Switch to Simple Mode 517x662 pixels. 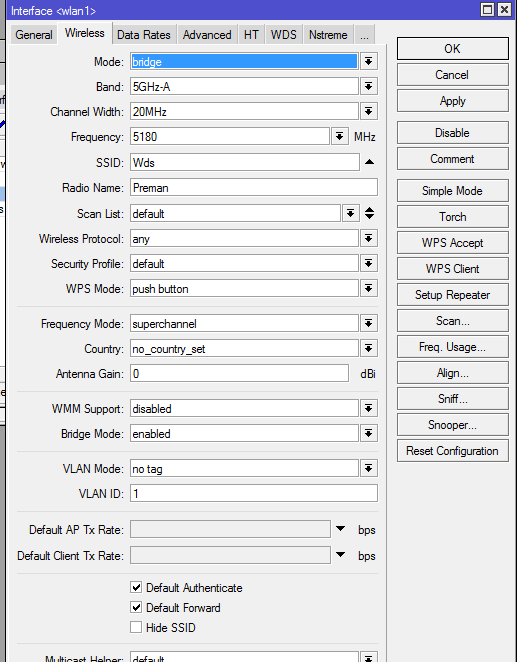(x=452, y=191)
